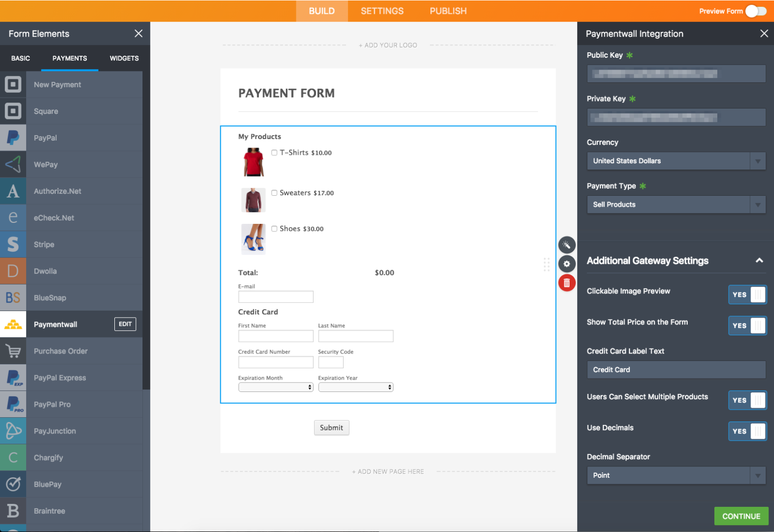This screenshot has width=774, height=532.
Task: Collapse the Additional Gateway Settings section
Action: tap(759, 260)
